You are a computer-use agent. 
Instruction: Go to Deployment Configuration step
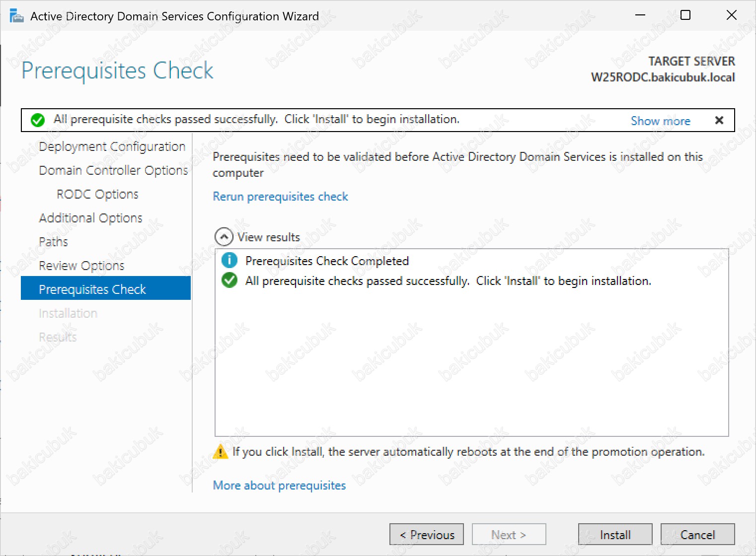point(112,146)
